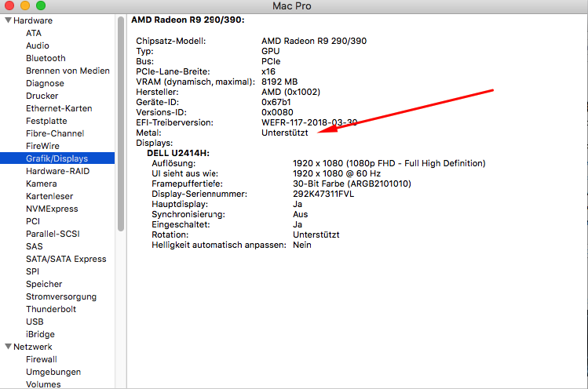Select SATA/SATA Express in the sidebar

66,259
